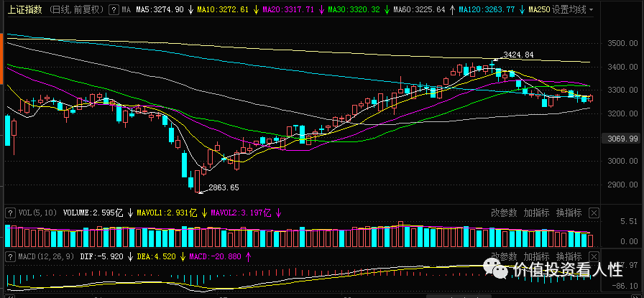Click the grey MA label
Image resolution: width=644 pixels, height=298 pixels.
(x=126, y=10)
